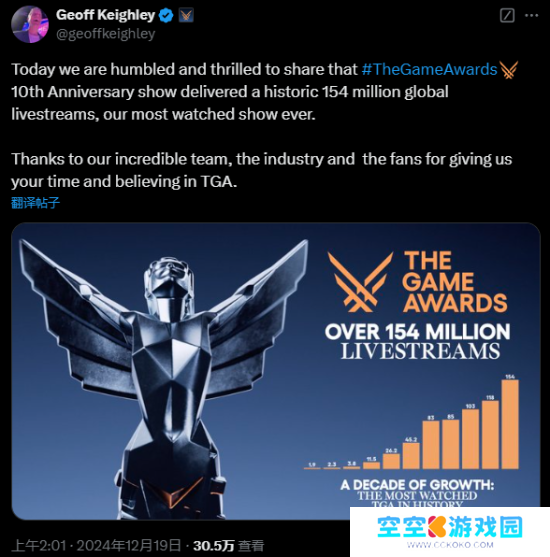Open the 上午2:01 · 2024年12月19日 timestamp
The image size is (550, 557).
pyautogui.click(x=96, y=545)
